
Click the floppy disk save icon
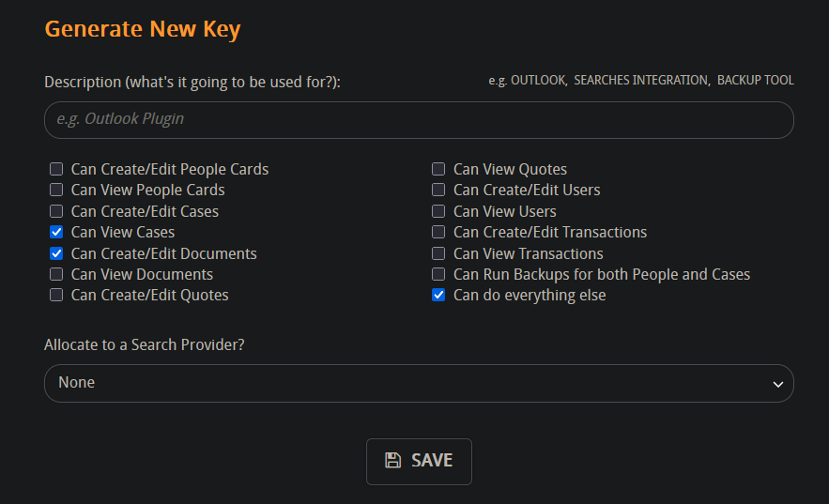[x=392, y=460]
